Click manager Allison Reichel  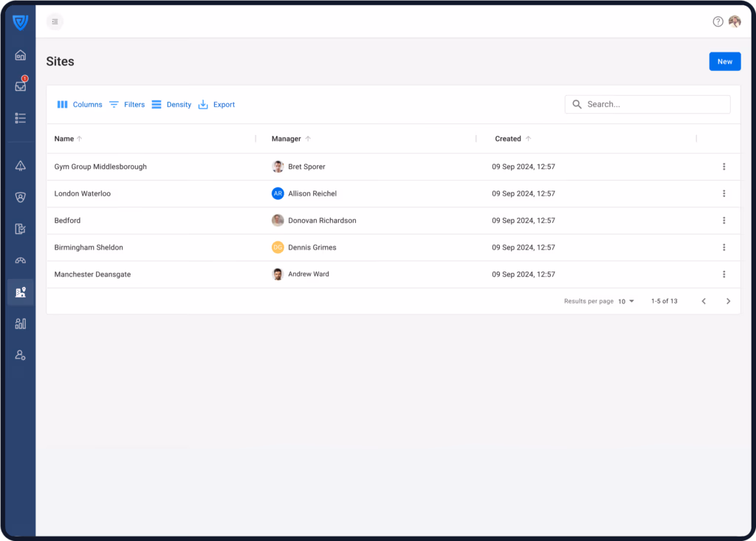(x=312, y=194)
